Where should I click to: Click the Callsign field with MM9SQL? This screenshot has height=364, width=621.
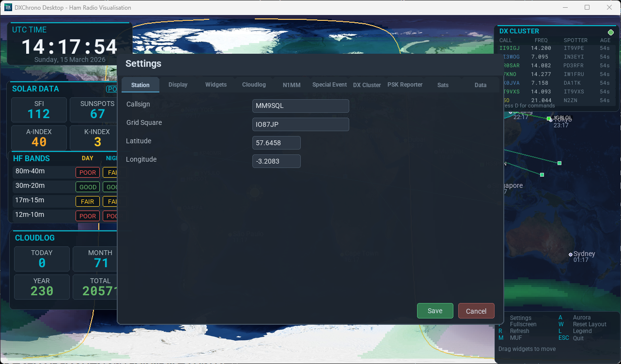301,106
